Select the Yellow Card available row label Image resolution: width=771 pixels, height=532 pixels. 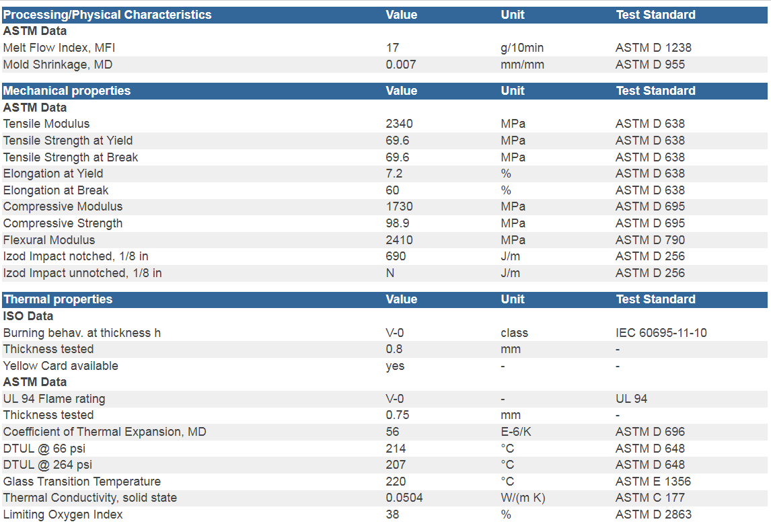(x=61, y=366)
